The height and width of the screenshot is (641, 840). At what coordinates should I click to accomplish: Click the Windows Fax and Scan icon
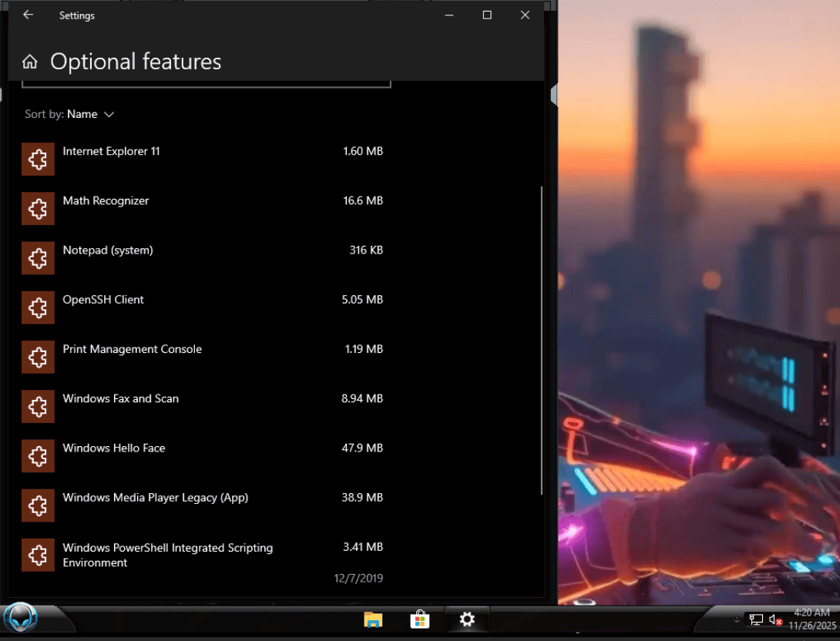tap(38, 406)
